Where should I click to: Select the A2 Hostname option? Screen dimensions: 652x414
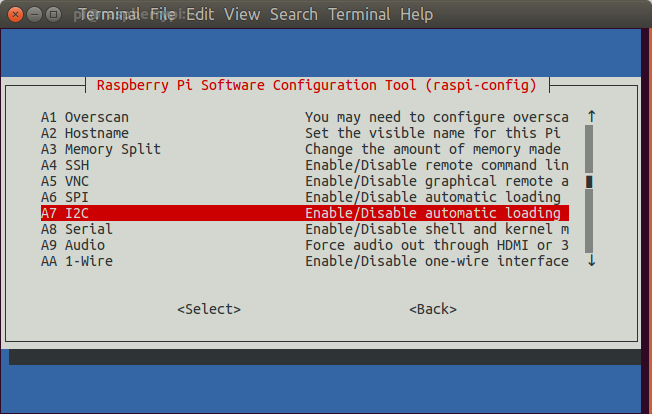coord(304,133)
